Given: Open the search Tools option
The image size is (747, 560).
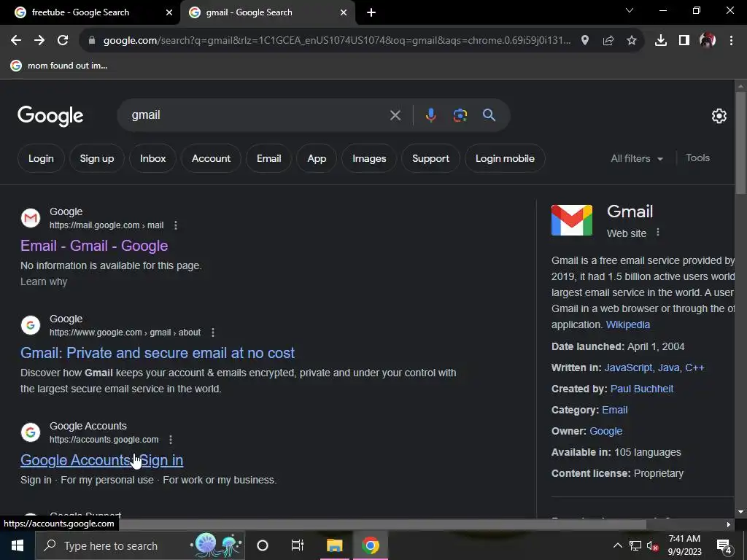Looking at the screenshot, I should [x=697, y=158].
